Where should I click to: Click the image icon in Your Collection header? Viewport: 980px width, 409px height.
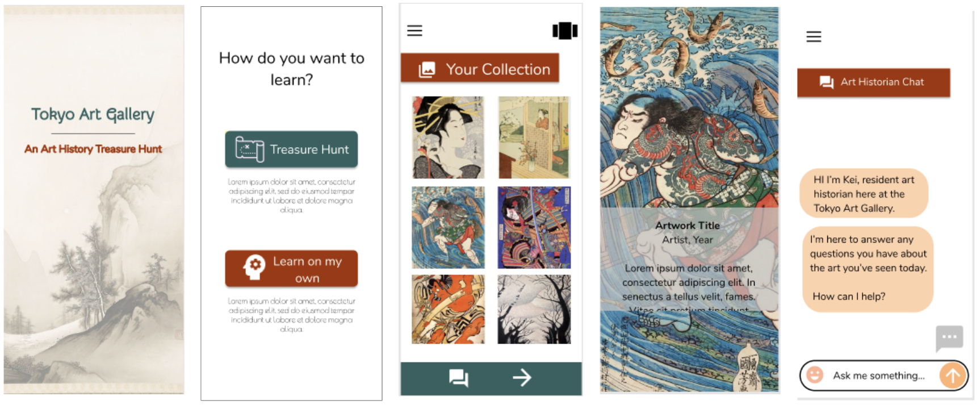[426, 70]
